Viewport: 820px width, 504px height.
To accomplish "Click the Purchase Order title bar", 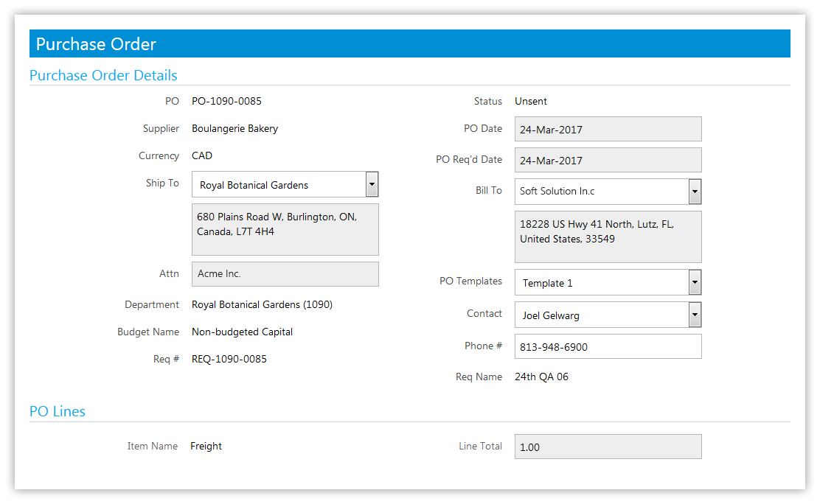I will point(409,43).
